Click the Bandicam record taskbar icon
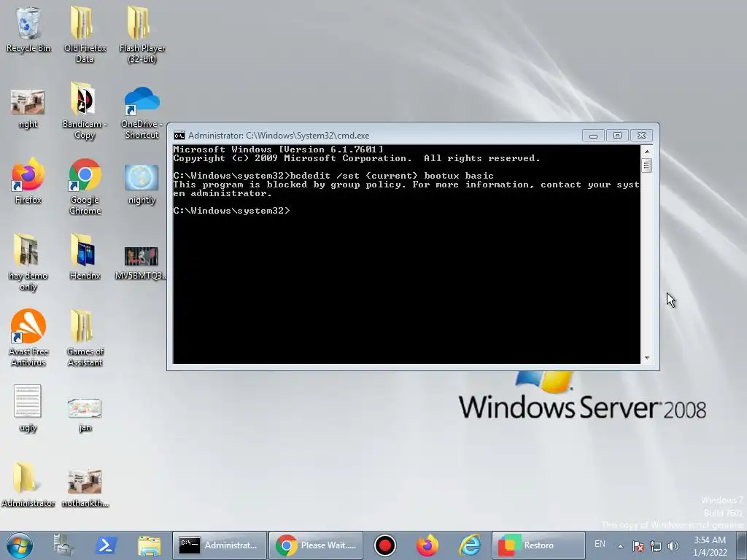This screenshot has height=560, width=747. click(x=385, y=545)
